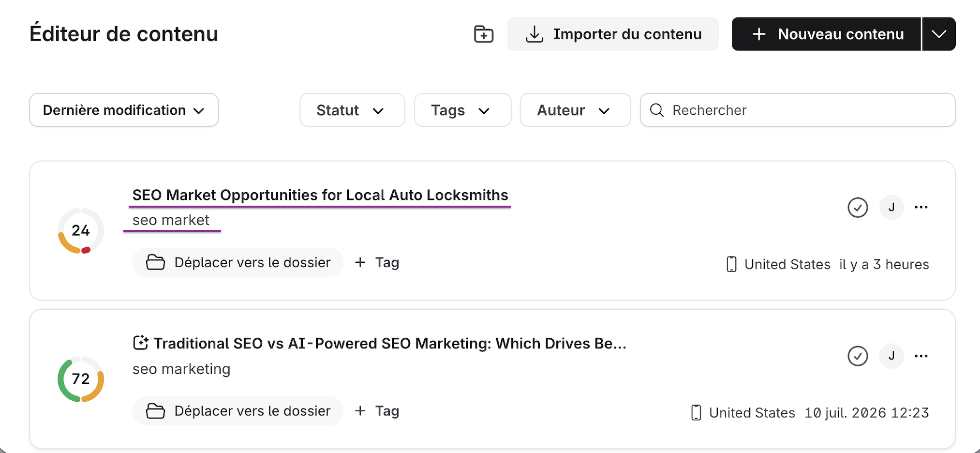Click Déplacer vers le dossier on first article
The height and width of the screenshot is (453, 980).
(238, 262)
